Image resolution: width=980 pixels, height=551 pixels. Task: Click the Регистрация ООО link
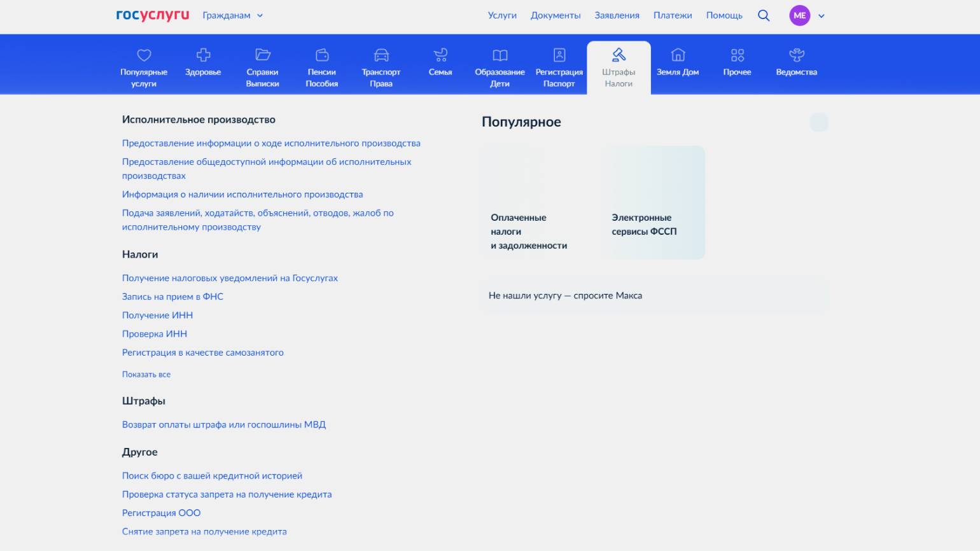click(161, 513)
